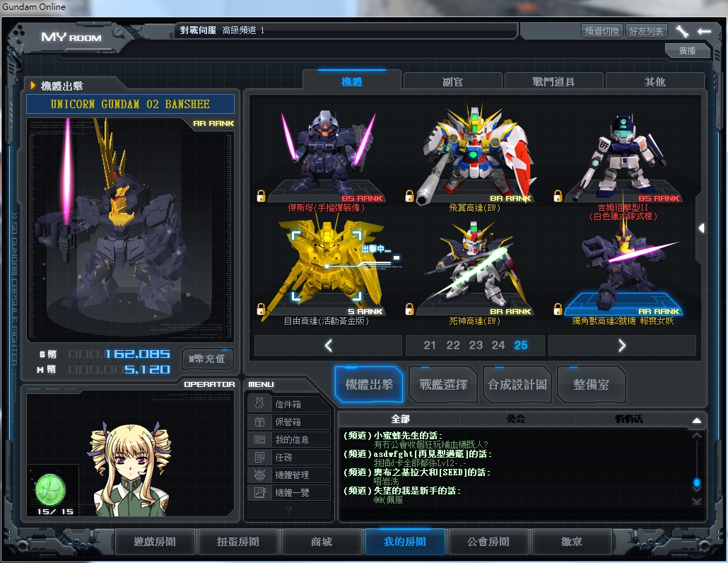Go to unit page 23

476,345
